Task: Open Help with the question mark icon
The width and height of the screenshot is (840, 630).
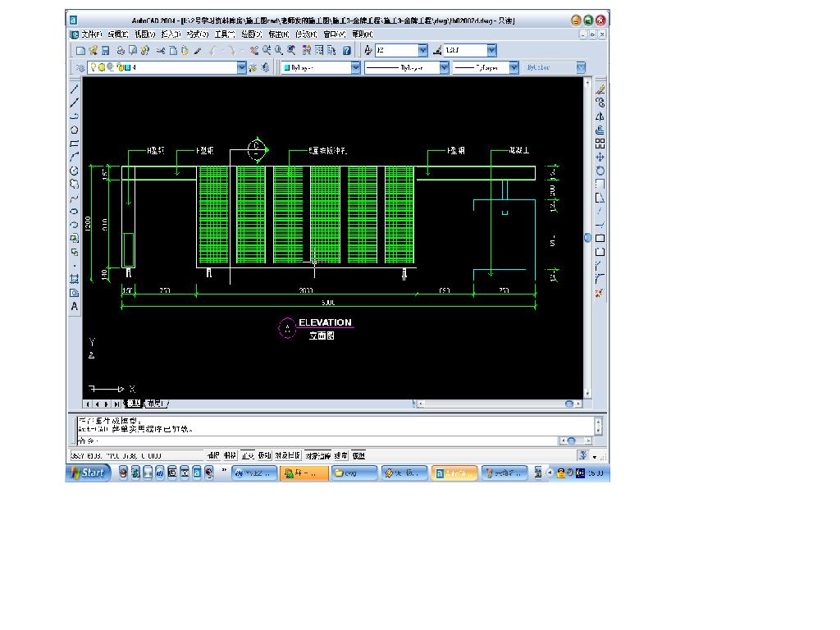Action: [x=347, y=50]
